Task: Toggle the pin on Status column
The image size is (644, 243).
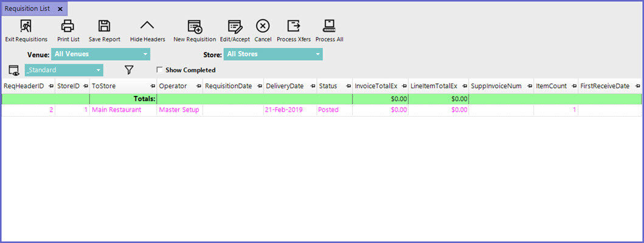Action: click(x=348, y=86)
